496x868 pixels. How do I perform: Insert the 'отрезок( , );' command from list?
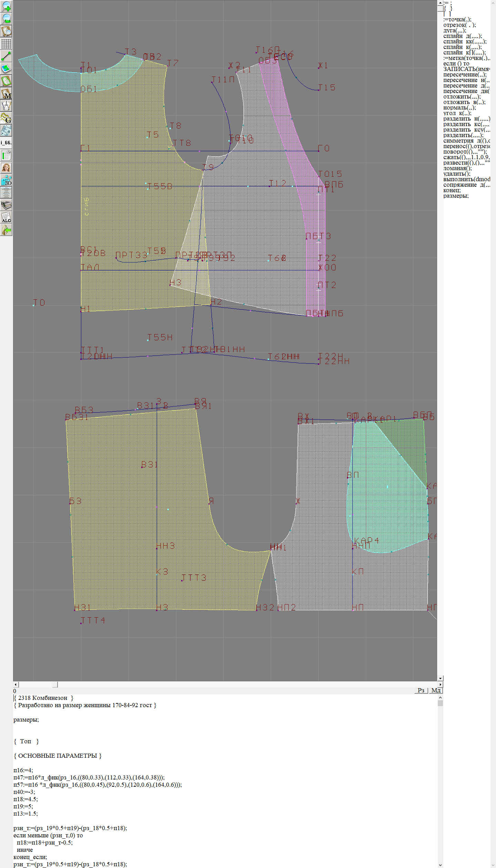coord(459,25)
